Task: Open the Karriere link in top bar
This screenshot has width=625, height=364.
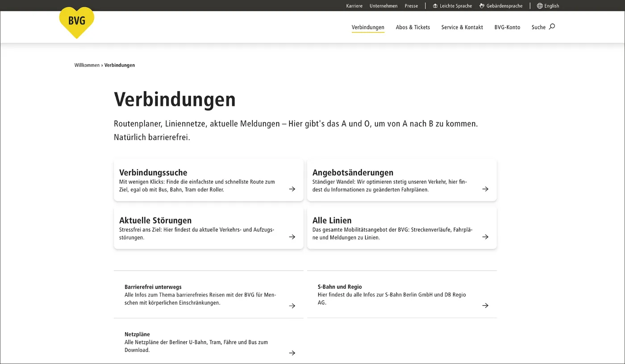Action: pyautogui.click(x=354, y=6)
